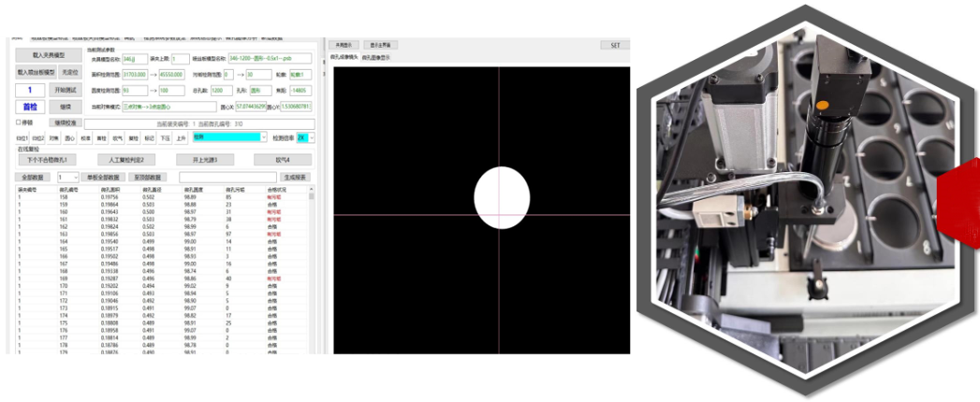Select the 微孔成像镜头 tab
This screenshot has width=980, height=402.
343,58
